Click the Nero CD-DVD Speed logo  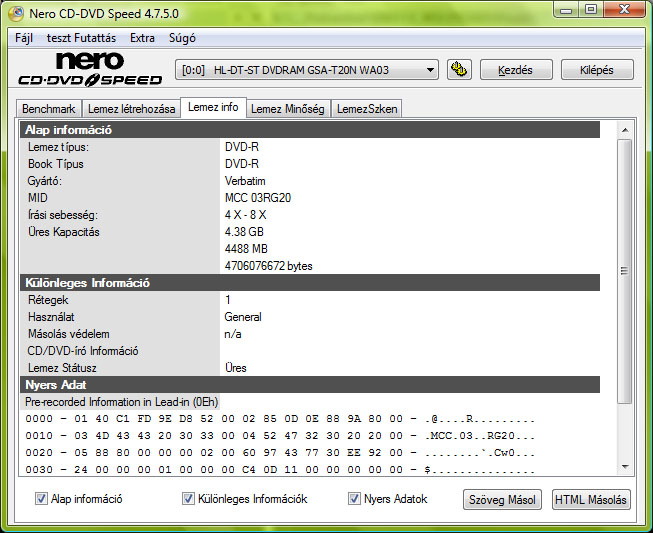click(x=90, y=69)
